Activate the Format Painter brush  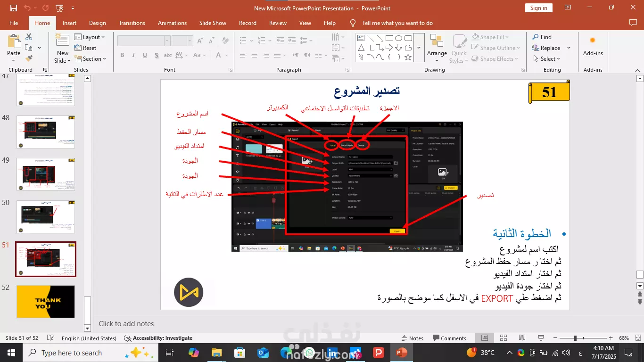[x=29, y=58]
